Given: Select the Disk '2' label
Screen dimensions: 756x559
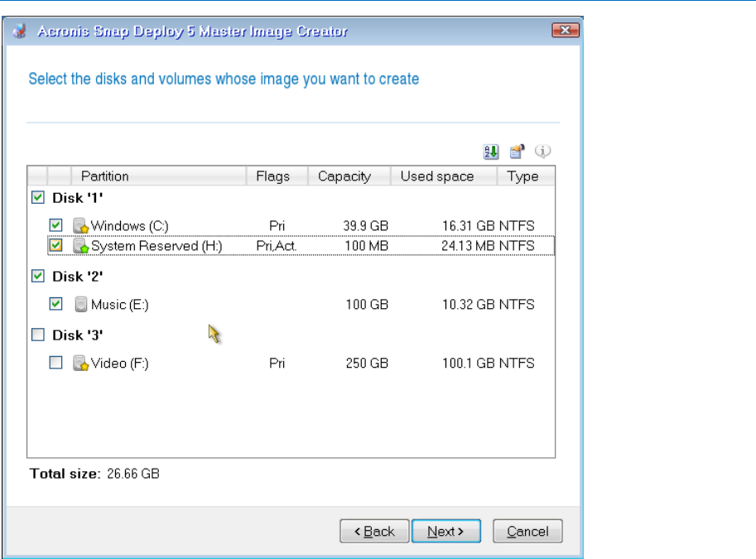Looking at the screenshot, I should click(78, 277).
